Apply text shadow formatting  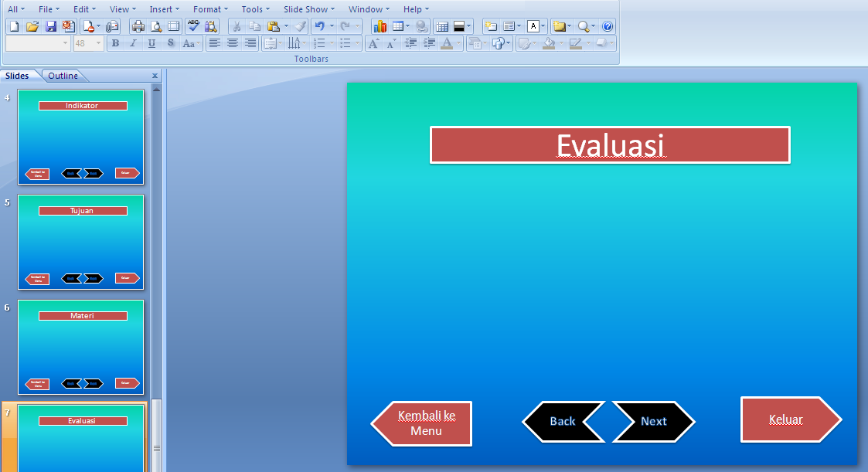pos(170,43)
